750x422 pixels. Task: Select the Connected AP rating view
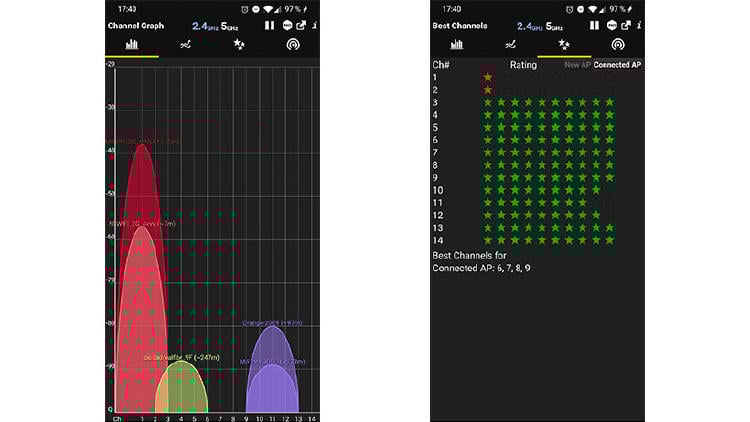coord(617,65)
